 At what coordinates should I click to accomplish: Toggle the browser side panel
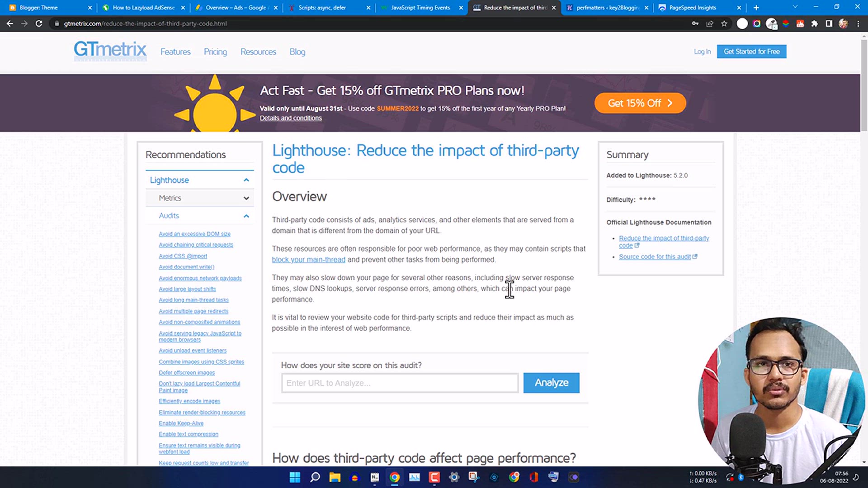pos(829,23)
